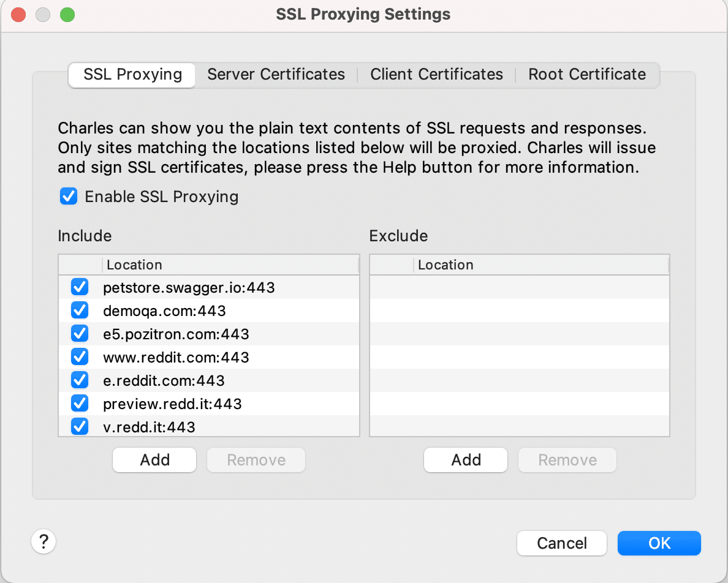Toggle the e.reddit.com:443 checkbox
The image size is (728, 583).
click(79, 380)
